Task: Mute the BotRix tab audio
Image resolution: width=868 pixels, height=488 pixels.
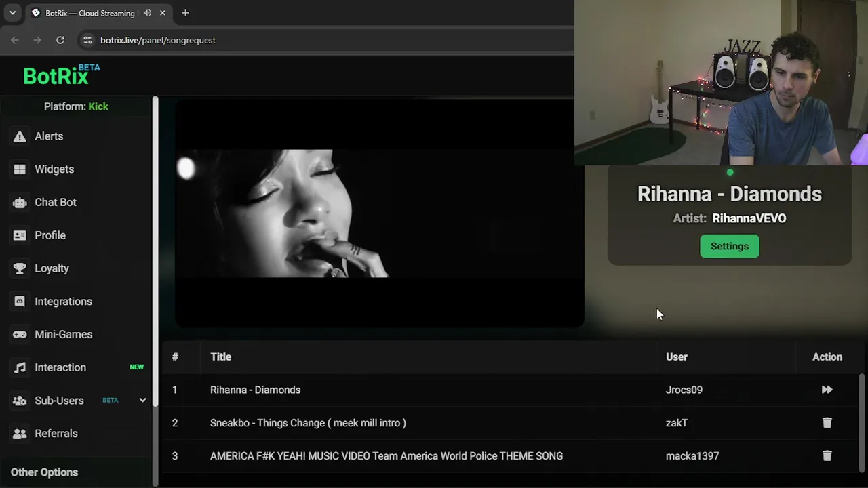Action: [x=147, y=13]
